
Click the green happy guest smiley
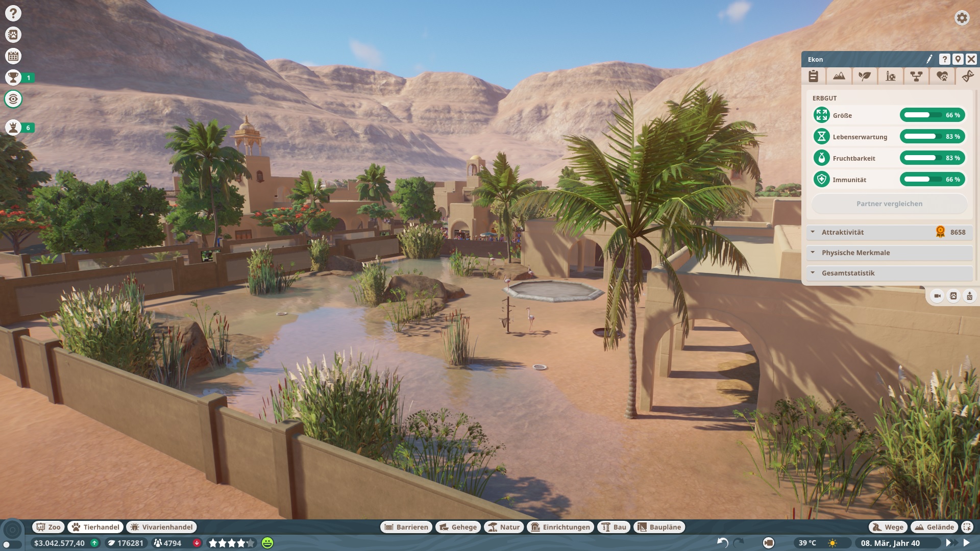click(x=267, y=543)
